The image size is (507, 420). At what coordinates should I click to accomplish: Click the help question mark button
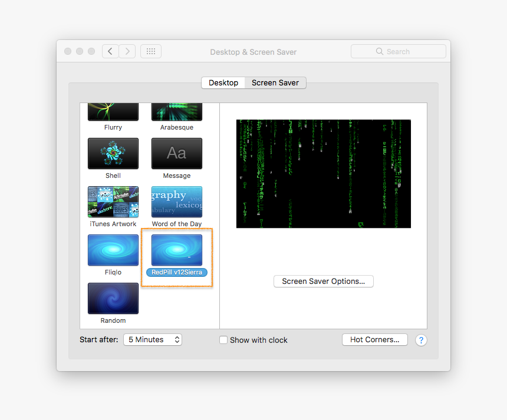tap(421, 340)
